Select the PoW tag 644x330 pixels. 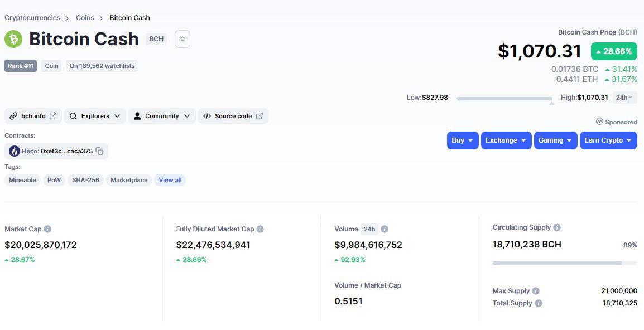click(54, 180)
